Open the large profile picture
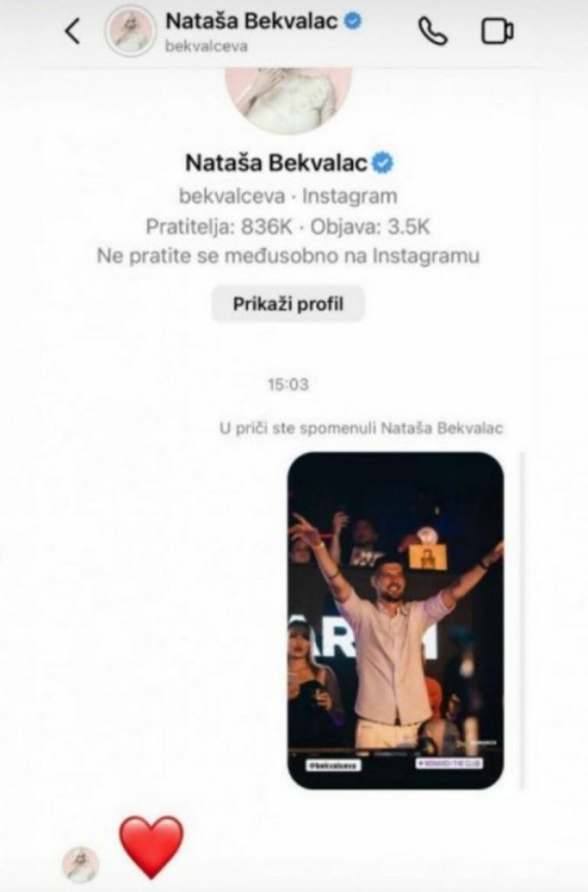Screen dimensions: 588x892 point(289,99)
